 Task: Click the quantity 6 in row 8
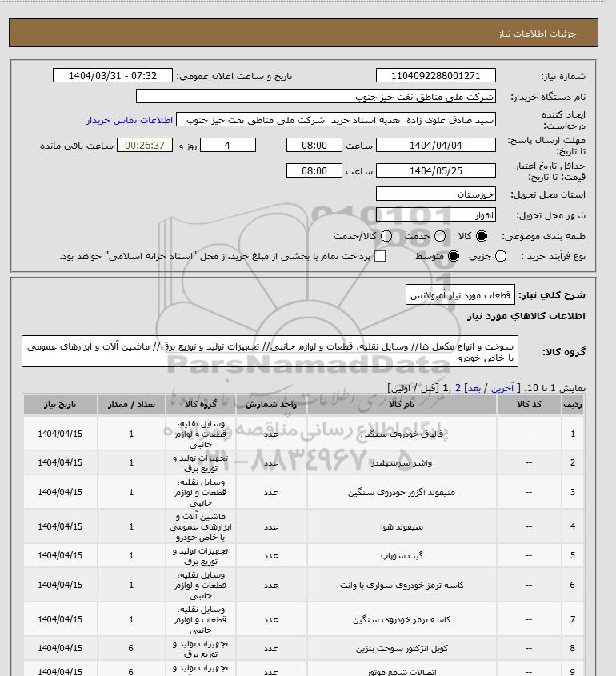click(131, 649)
